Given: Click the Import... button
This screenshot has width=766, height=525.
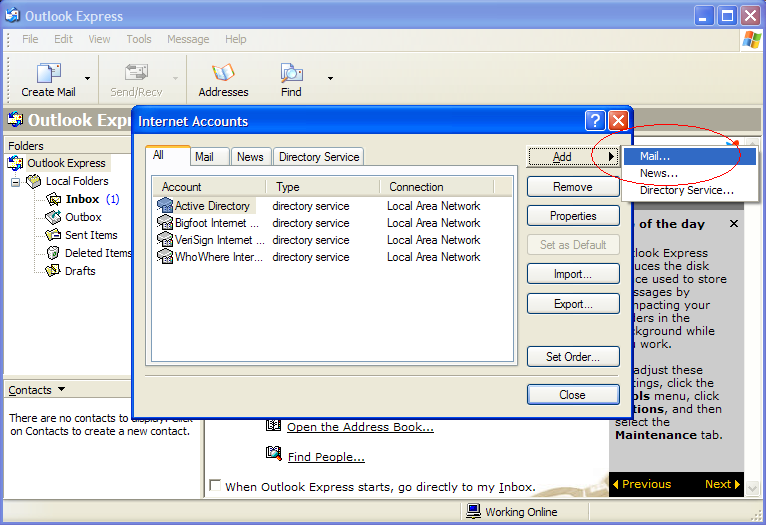Looking at the screenshot, I should click(x=573, y=274).
